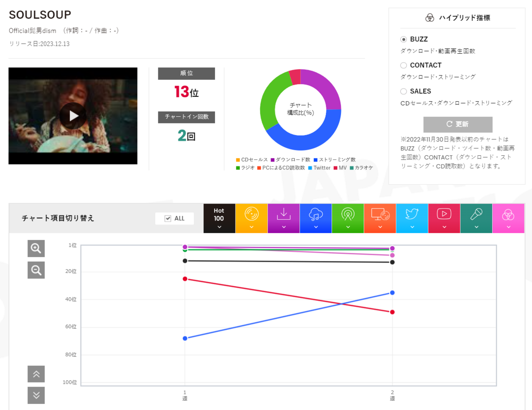Click the カラオケ legend item

pos(361,168)
